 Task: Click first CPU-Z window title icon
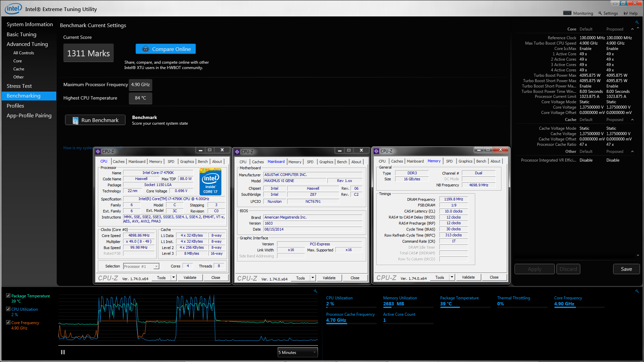98,151
